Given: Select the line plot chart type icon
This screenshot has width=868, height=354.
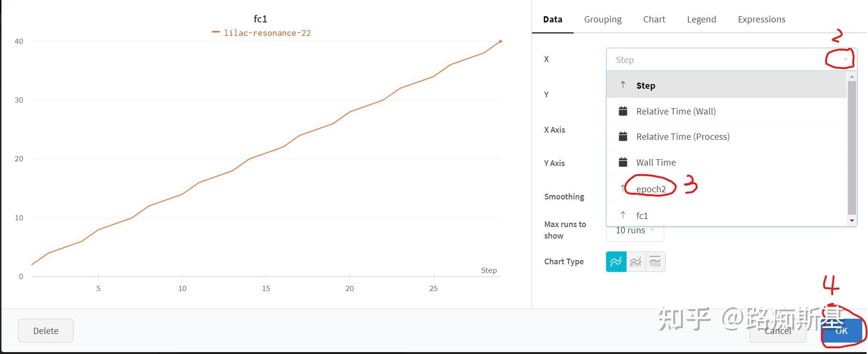Looking at the screenshot, I should click(616, 261).
